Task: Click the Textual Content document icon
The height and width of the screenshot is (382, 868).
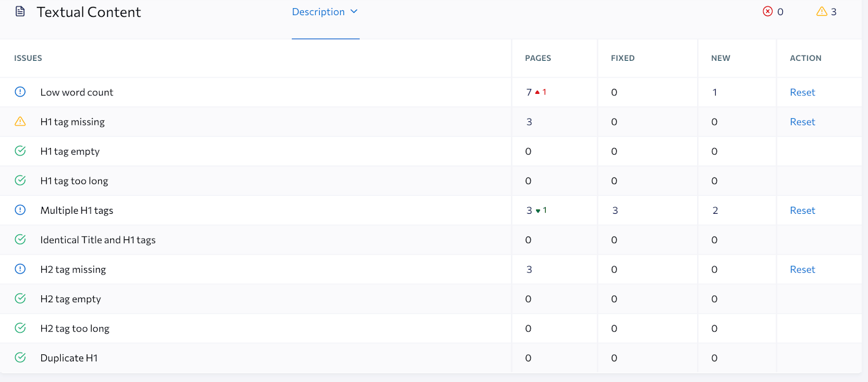Action: 20,11
